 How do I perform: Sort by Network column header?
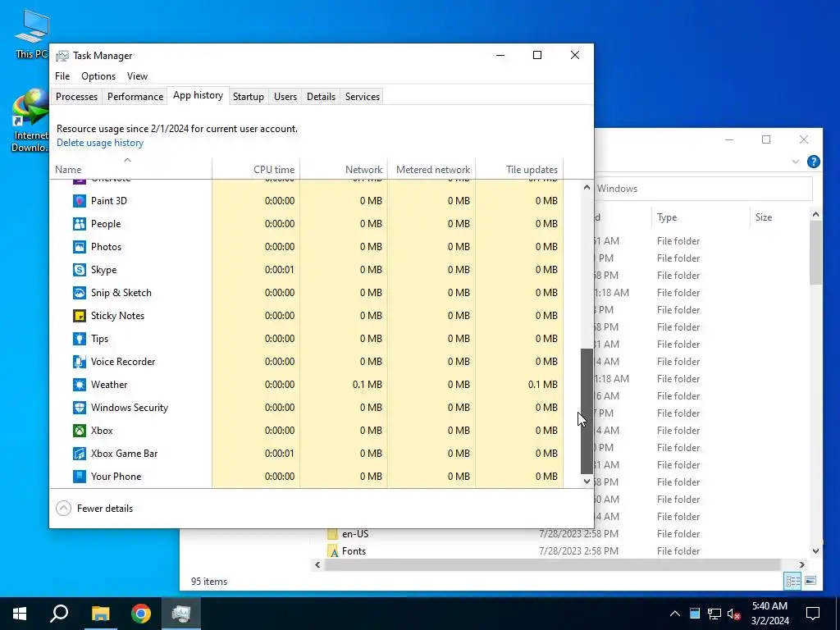pos(344,168)
